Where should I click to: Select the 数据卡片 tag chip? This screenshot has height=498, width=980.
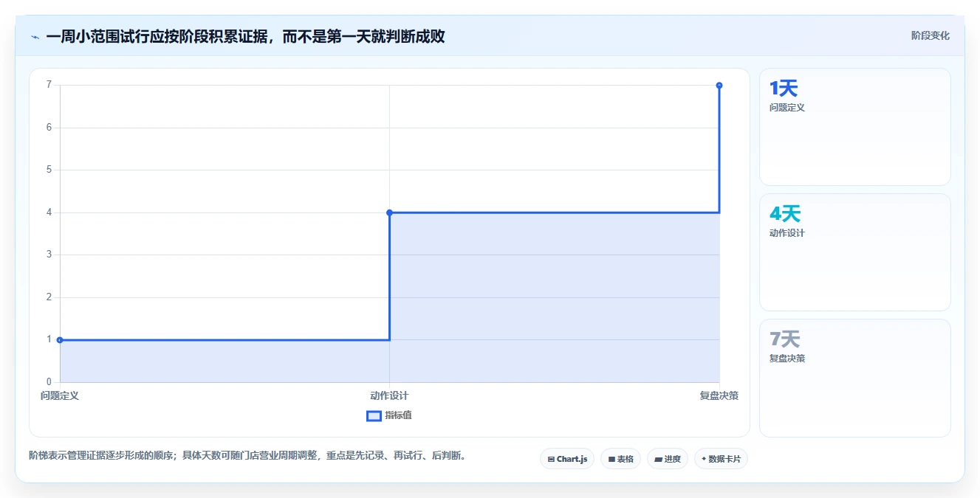(x=722, y=459)
